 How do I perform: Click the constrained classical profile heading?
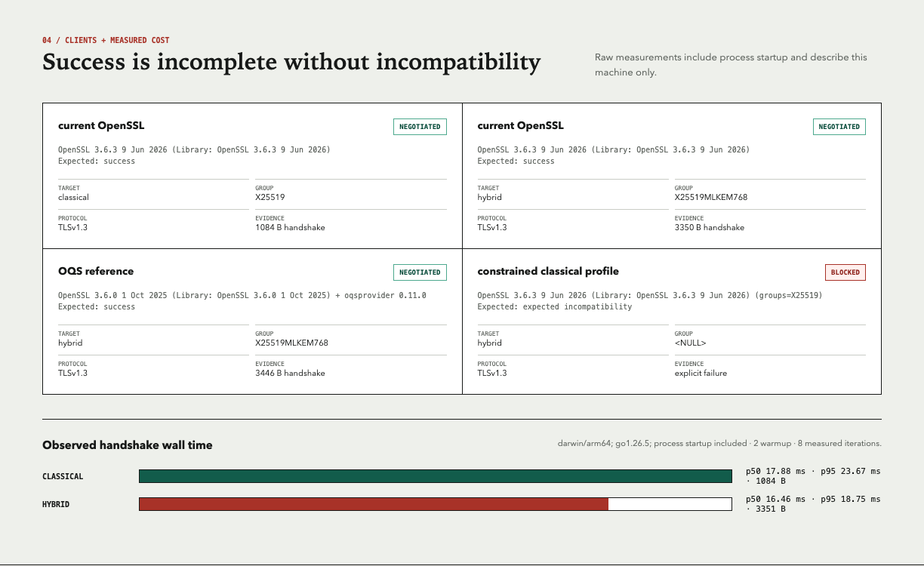(x=548, y=271)
